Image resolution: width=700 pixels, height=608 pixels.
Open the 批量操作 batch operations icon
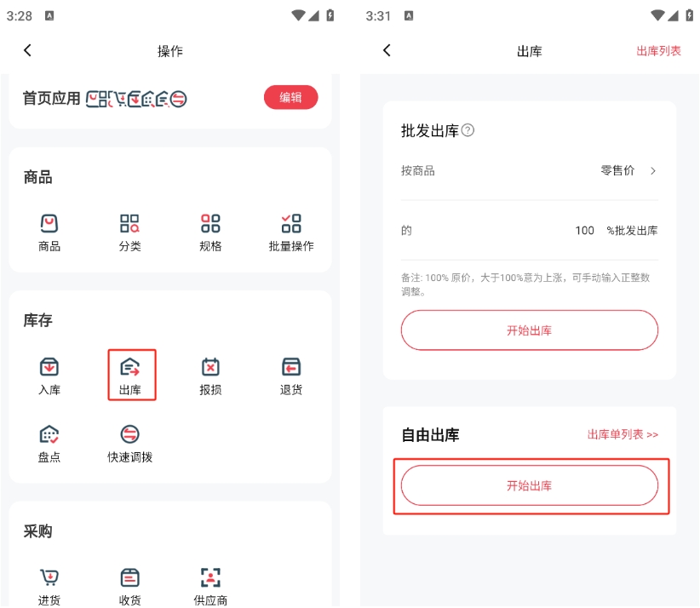(x=290, y=232)
